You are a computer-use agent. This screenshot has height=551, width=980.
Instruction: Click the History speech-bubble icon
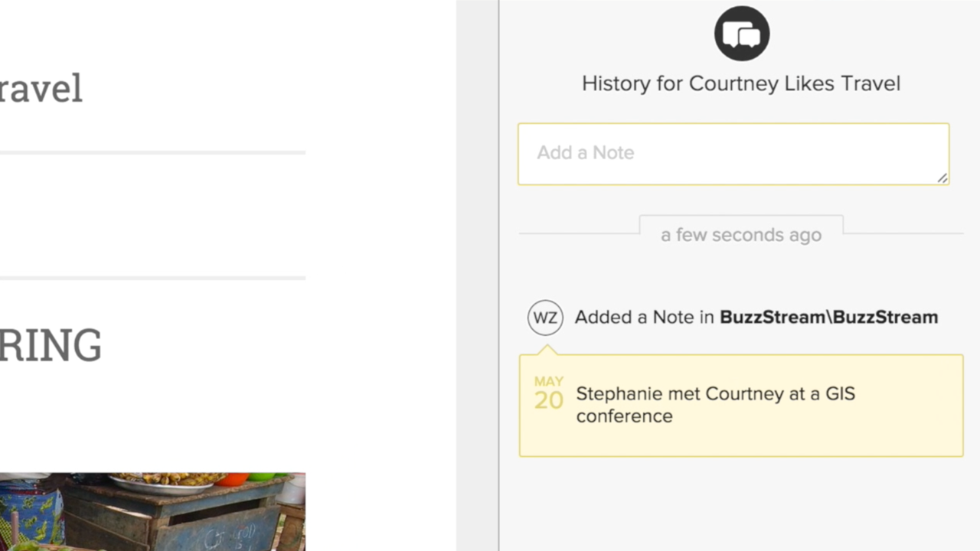(741, 34)
